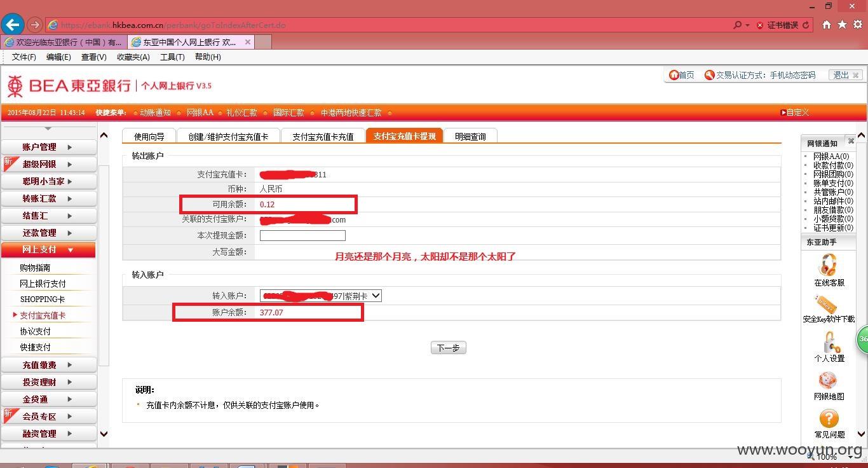Switch to 明细查询 tab
This screenshot has width=868, height=468.
click(470, 136)
